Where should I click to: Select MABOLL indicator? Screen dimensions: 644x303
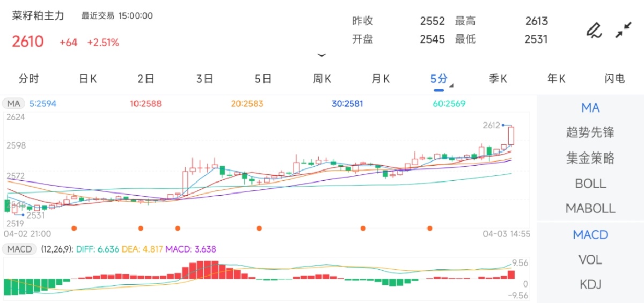pos(590,208)
